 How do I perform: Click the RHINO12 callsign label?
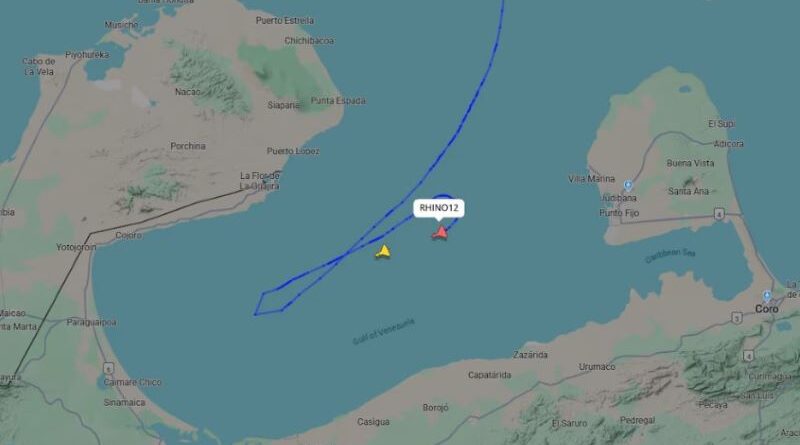pyautogui.click(x=439, y=208)
